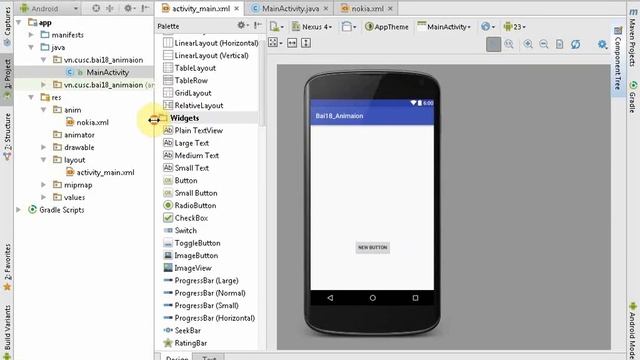This screenshot has height=360, width=640.
Task: Open the MainActivity association dropdown
Action: click(444, 27)
